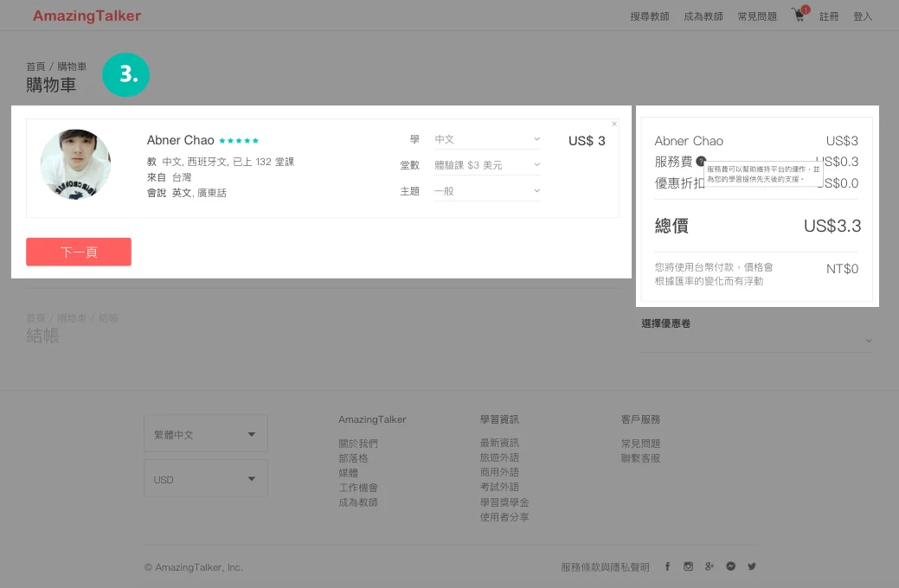Expand the 學 中文 language dropdown
899x588 pixels.
pyautogui.click(x=487, y=139)
